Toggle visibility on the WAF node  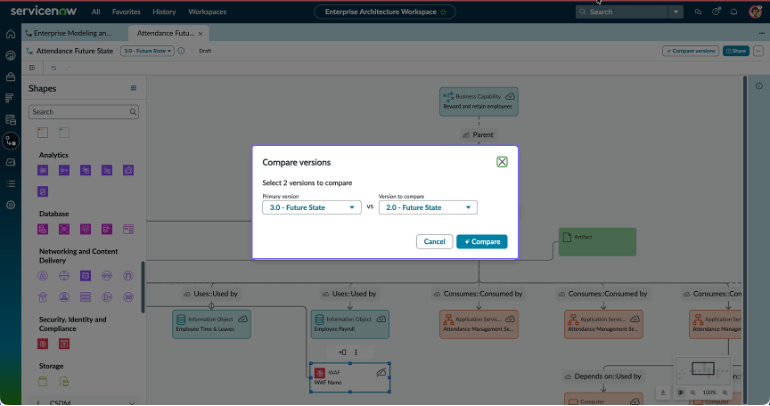[381, 373]
